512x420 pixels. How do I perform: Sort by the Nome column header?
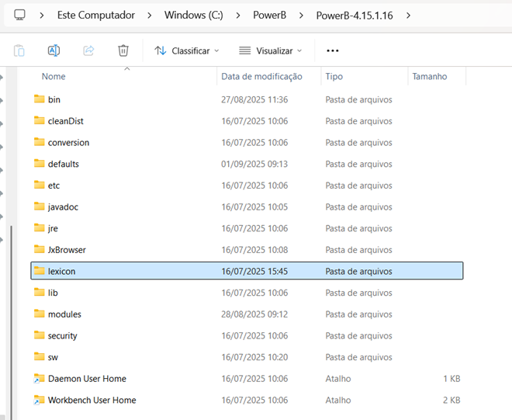point(54,77)
